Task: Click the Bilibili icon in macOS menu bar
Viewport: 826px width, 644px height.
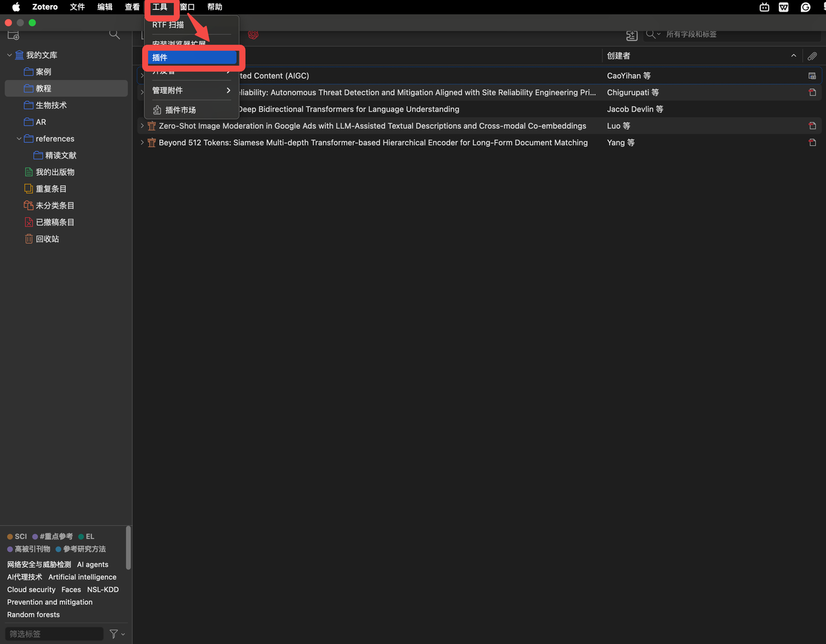Action: click(x=764, y=7)
